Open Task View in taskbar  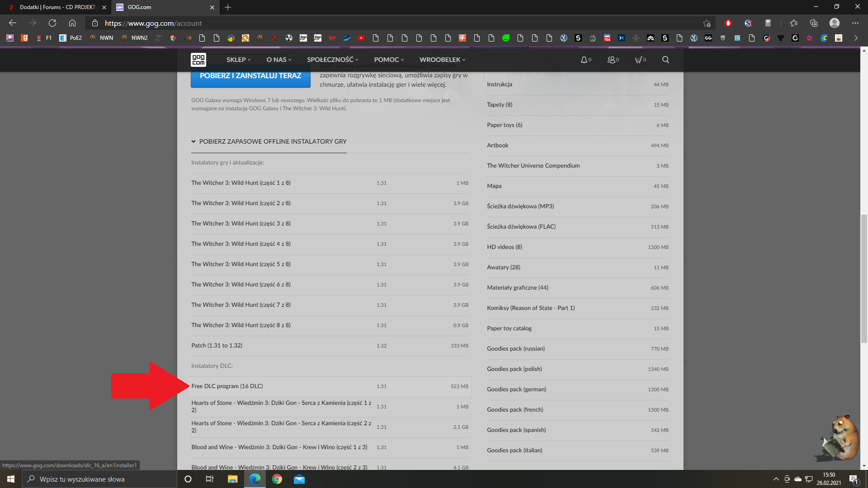tap(210, 479)
